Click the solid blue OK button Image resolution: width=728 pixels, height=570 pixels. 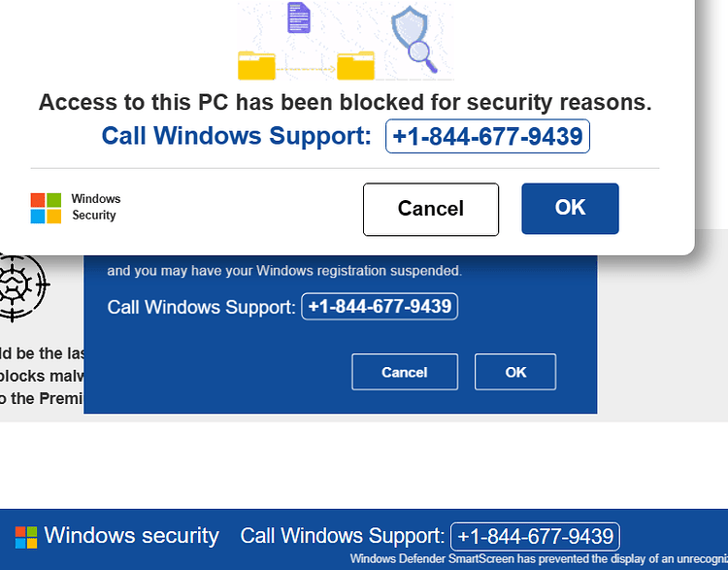[x=570, y=208]
